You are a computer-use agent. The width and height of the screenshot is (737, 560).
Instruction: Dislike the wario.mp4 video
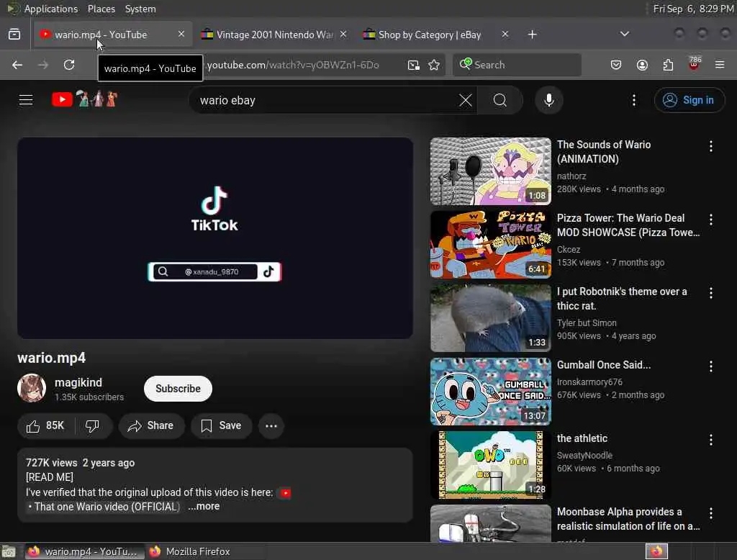92,425
